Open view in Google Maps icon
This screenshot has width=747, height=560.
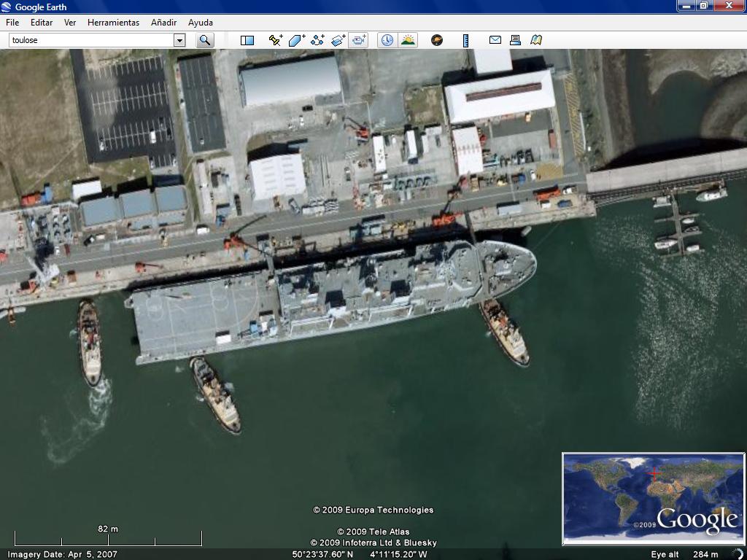click(x=536, y=40)
